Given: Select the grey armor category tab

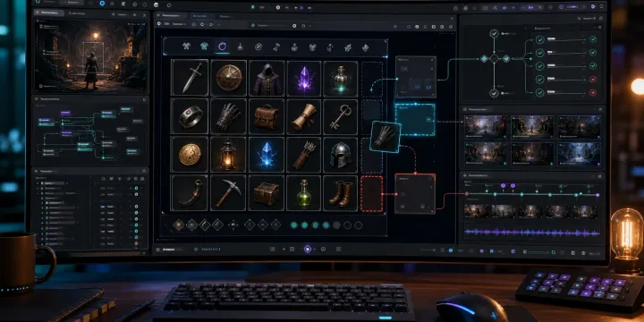Looking at the screenshot, I should [x=186, y=46].
